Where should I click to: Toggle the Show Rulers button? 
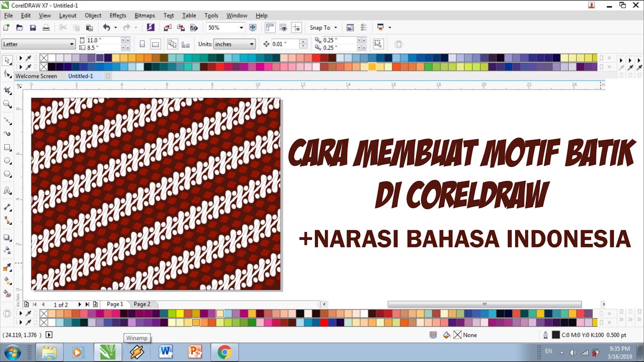270,28
